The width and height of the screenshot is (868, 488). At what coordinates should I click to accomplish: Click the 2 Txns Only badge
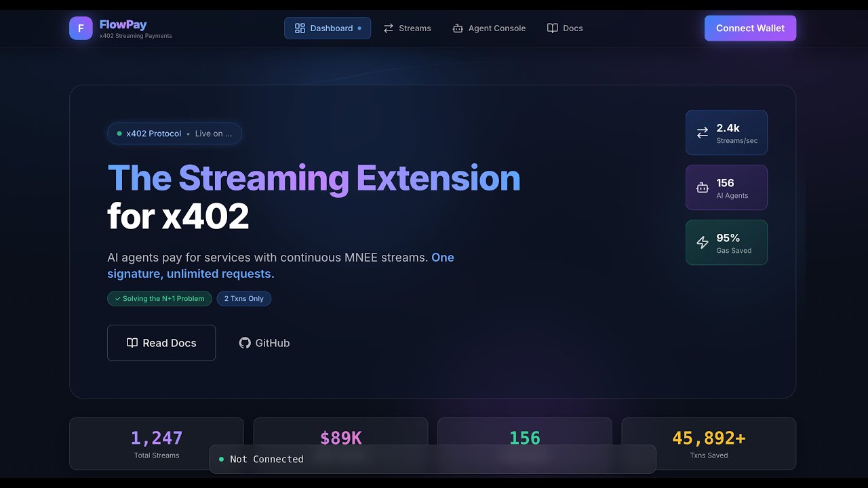(244, 299)
